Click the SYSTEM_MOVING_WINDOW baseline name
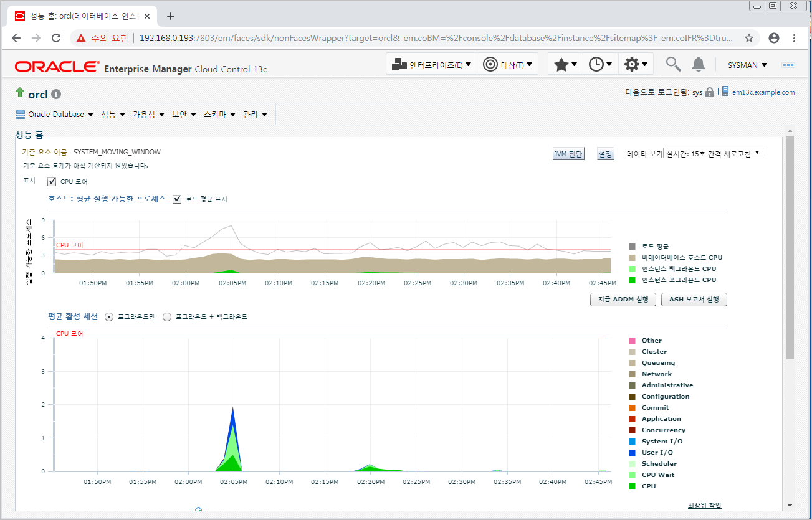The height and width of the screenshot is (520, 812). click(x=117, y=152)
